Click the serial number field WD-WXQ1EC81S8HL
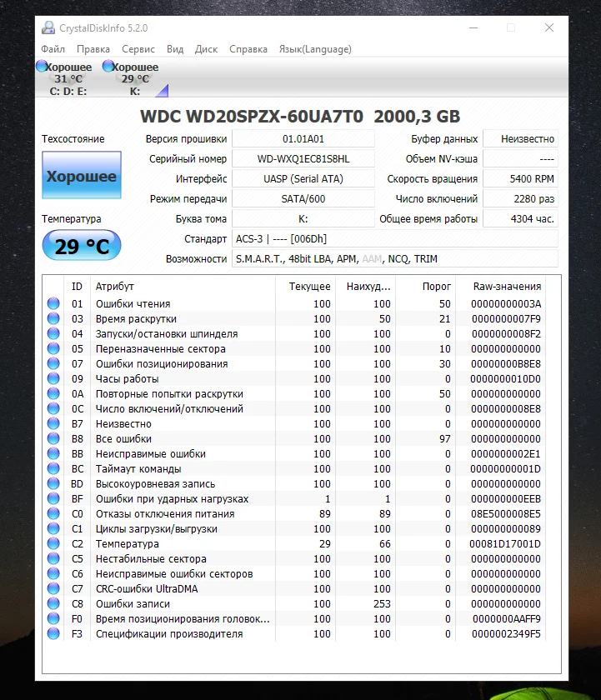601x700 pixels. click(303, 159)
